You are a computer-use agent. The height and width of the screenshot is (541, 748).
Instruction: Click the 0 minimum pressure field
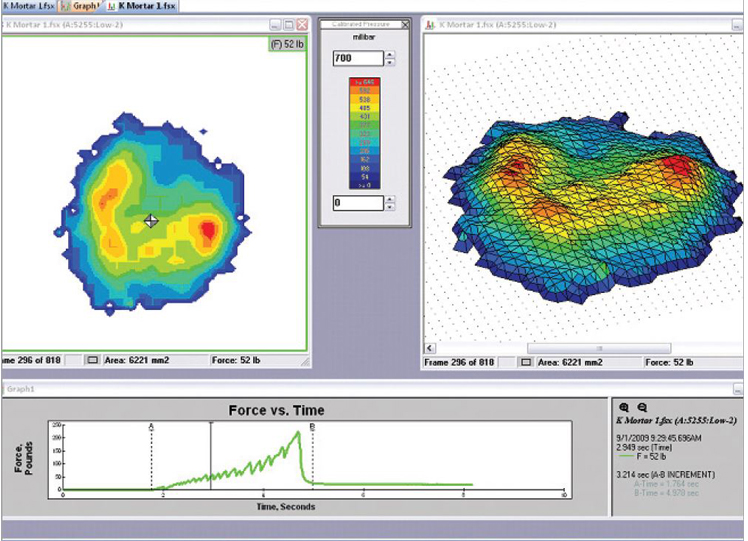point(358,203)
